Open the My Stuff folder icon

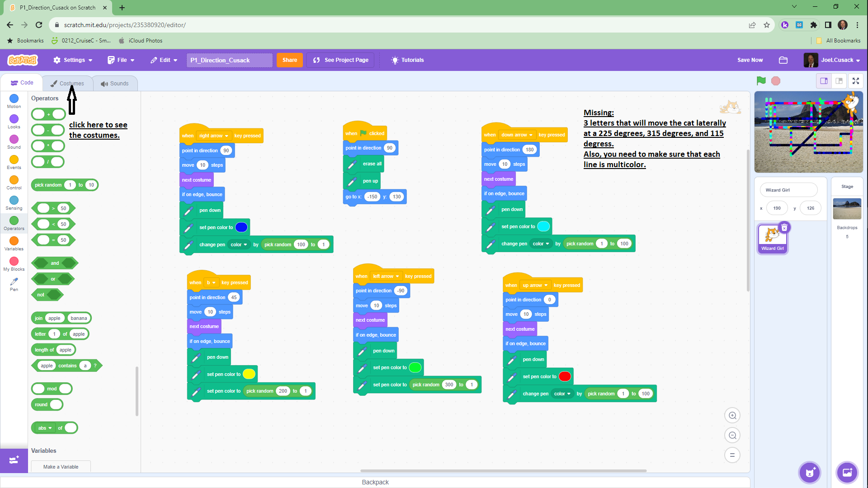point(783,60)
